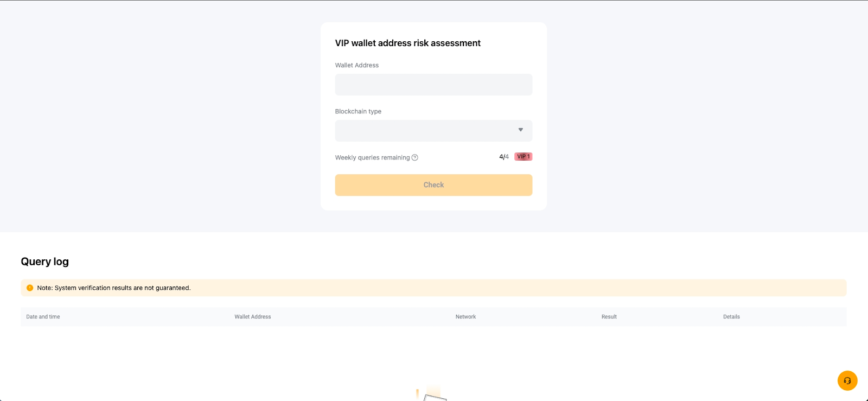Click the Wallet Address input field

(433, 85)
